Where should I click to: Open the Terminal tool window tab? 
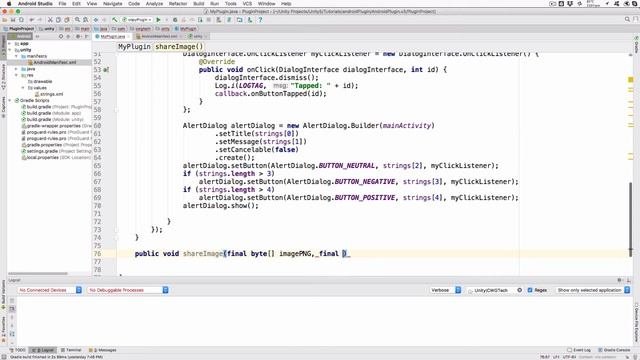coord(71,350)
